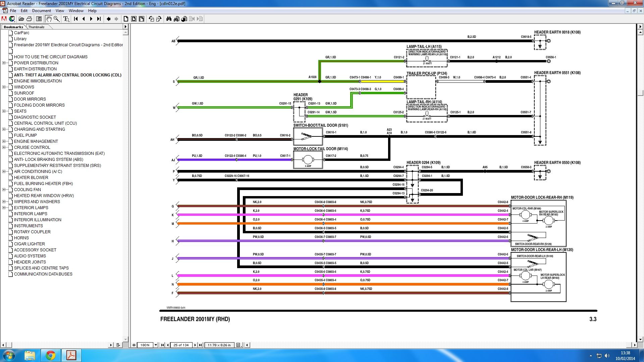Go to Previous View with back arrow

tap(109, 19)
